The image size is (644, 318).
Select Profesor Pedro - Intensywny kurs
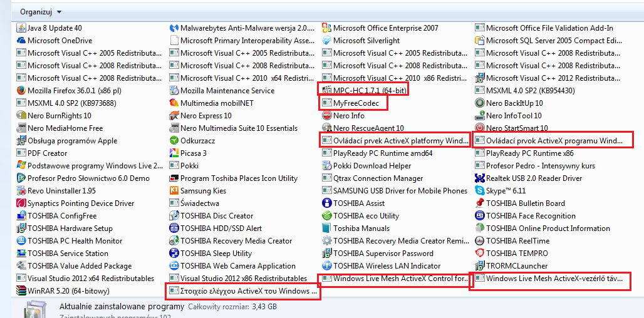coord(535,166)
